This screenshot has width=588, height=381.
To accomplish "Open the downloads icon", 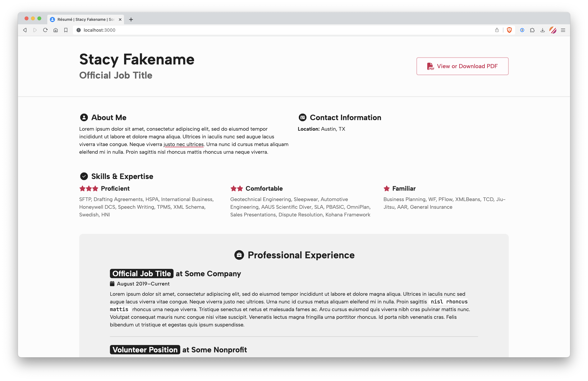I will (542, 30).
